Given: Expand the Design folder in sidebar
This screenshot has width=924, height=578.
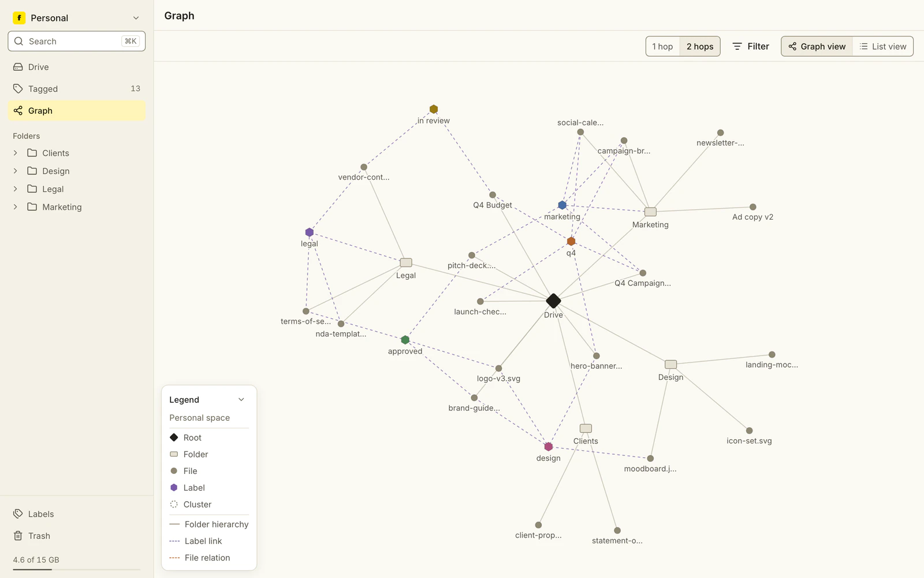Looking at the screenshot, I should [16, 171].
